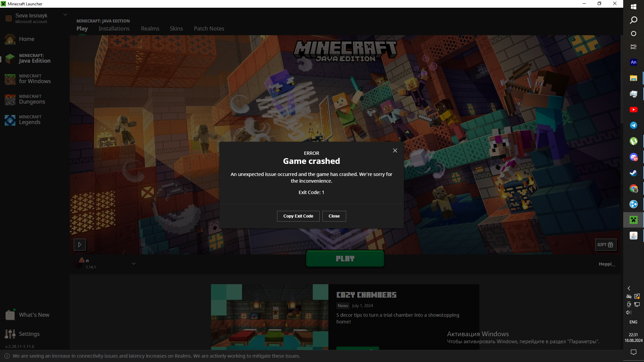Switch to the Patch Notes tab
The height and width of the screenshot is (362, 644).
click(209, 28)
